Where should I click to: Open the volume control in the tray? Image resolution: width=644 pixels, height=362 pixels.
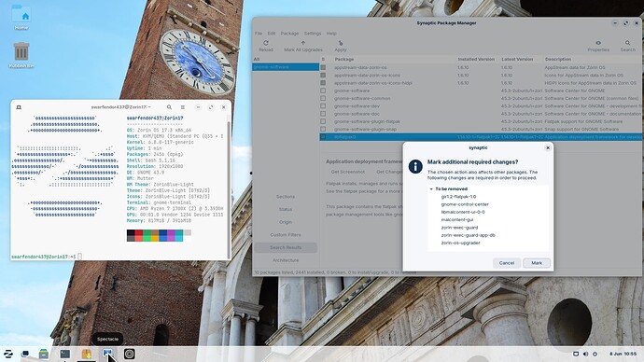586,354
